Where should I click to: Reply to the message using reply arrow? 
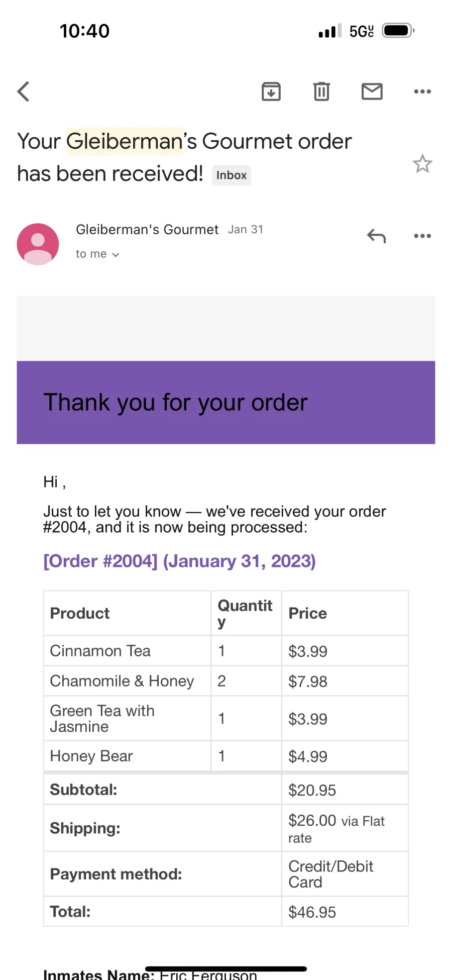pyautogui.click(x=376, y=236)
